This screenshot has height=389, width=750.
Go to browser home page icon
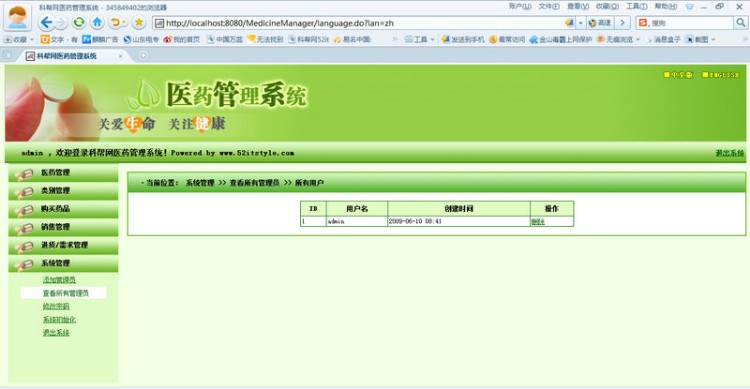(97, 22)
